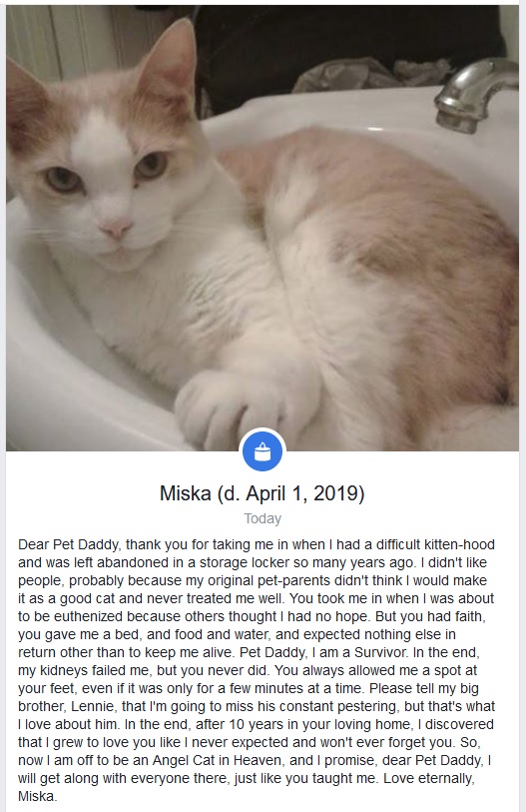Click the chrome faucet in the photo
526x812 pixels.
[x=474, y=96]
